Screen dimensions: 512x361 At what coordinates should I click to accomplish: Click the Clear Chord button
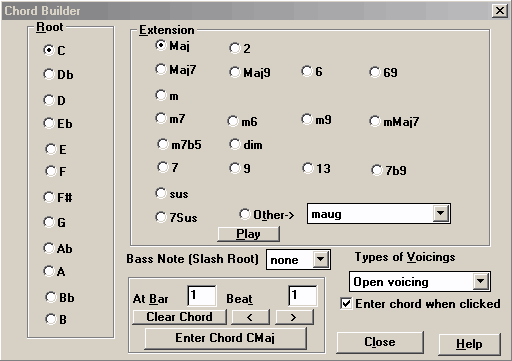(179, 317)
